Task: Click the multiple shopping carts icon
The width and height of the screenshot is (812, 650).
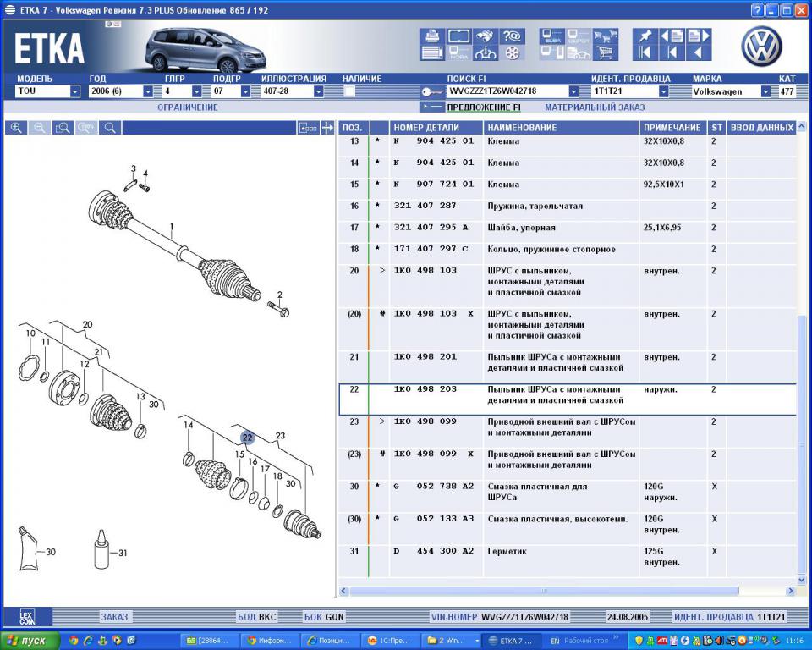Action: coord(606,36)
